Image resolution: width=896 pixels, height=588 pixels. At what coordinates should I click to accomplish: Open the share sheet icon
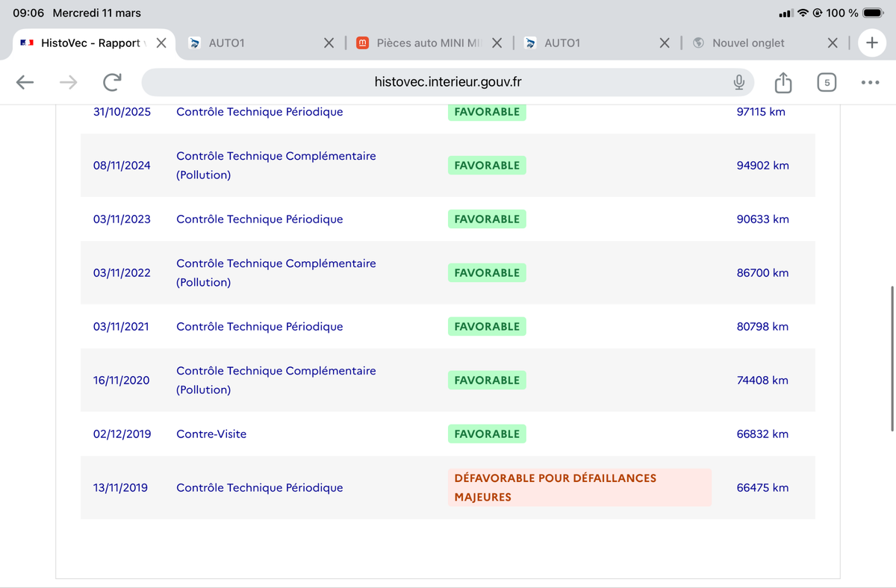point(783,82)
